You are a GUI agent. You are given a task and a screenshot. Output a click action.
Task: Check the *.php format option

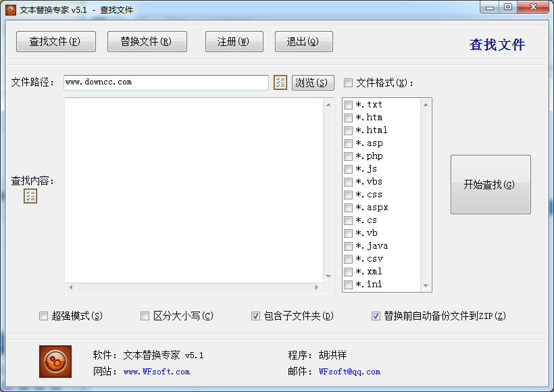point(349,156)
